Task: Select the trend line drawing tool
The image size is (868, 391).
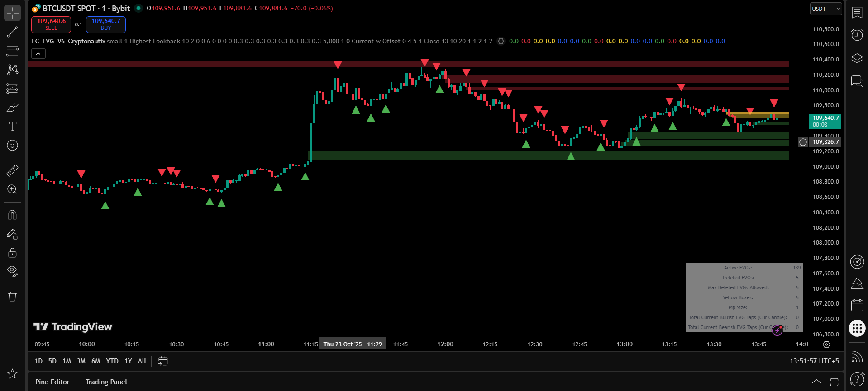Action: coord(12,32)
